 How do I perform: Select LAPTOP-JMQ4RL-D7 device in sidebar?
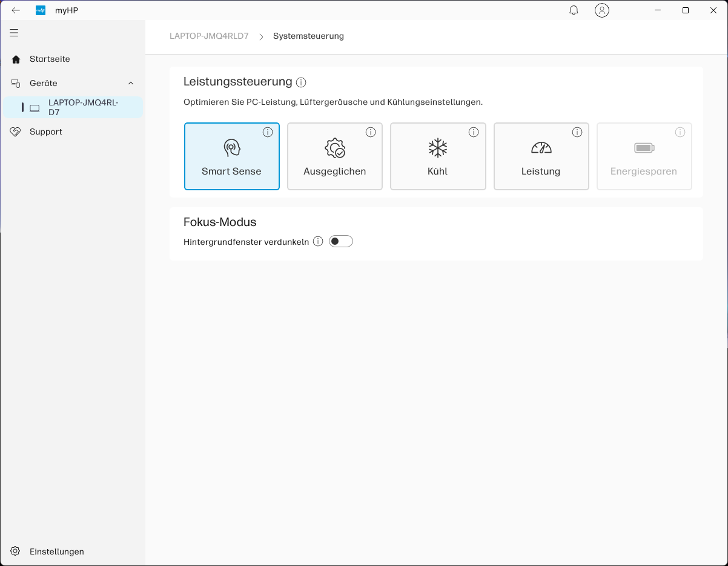(73, 107)
